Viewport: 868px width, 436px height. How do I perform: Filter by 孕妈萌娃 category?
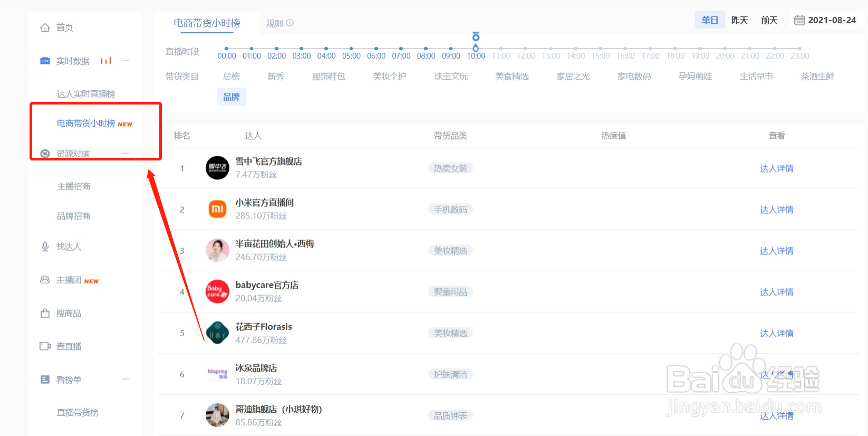tap(696, 76)
